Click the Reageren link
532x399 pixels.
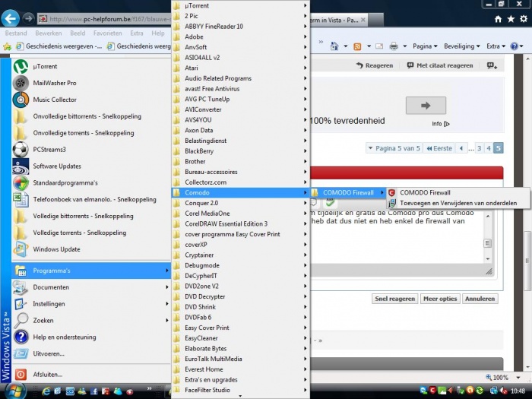(x=375, y=65)
